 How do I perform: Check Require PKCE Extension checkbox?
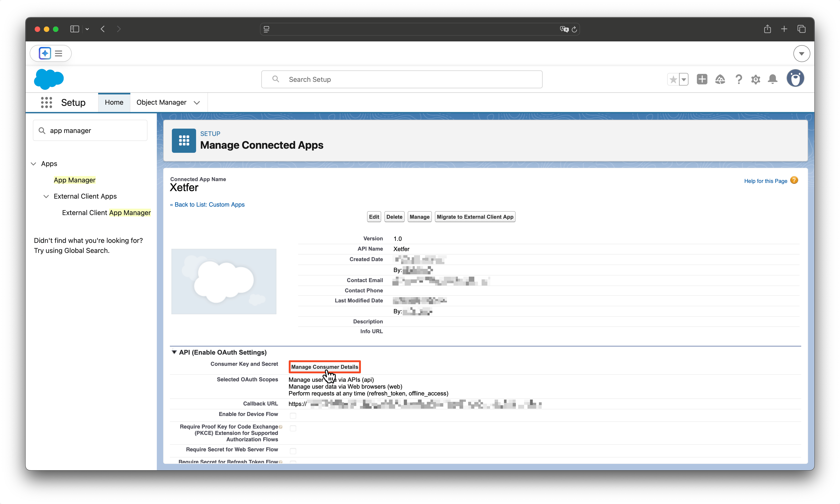[x=293, y=428]
